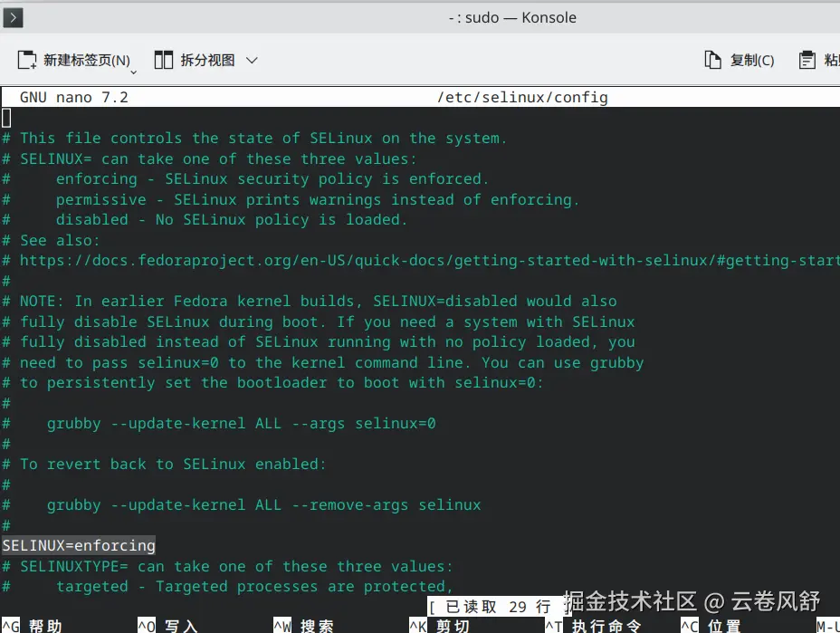The width and height of the screenshot is (840, 633).
Task: Click the SELINUX=enforcing line
Action: [x=79, y=546]
